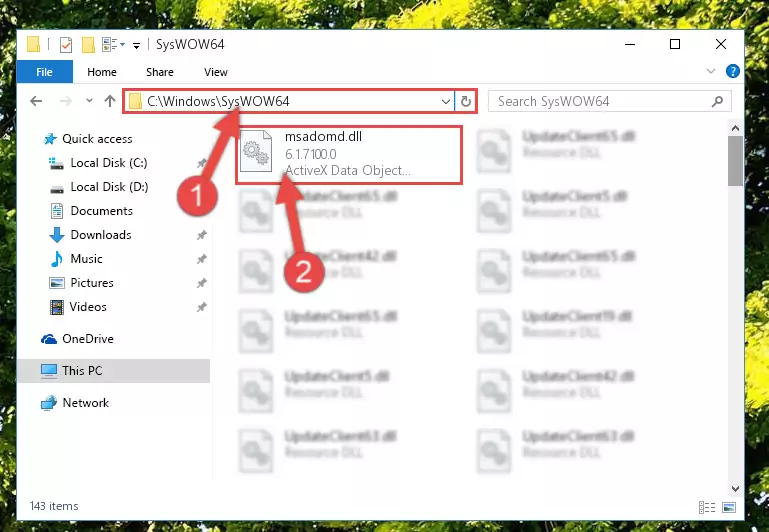This screenshot has height=532, width=769.
Task: Switch to the Home ribbon tab
Action: pos(102,72)
